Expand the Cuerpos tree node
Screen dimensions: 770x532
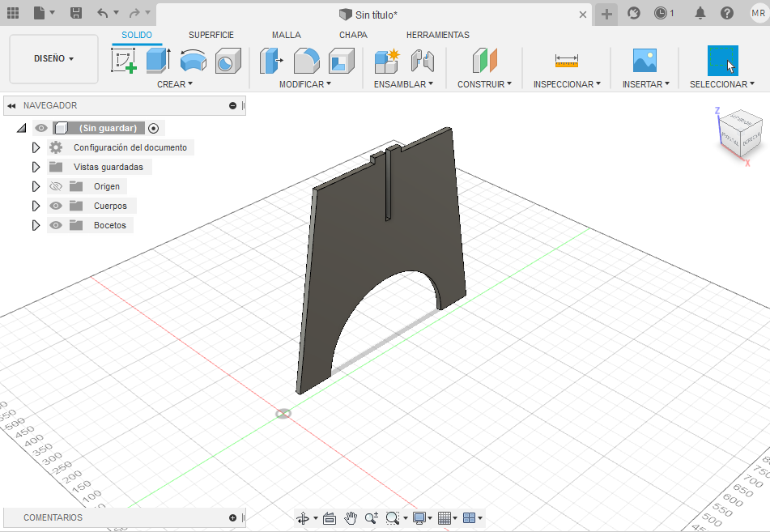pos(36,206)
